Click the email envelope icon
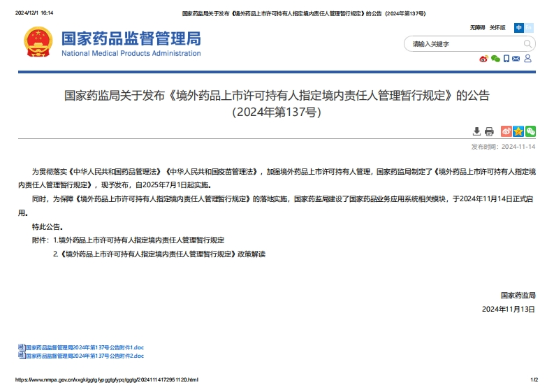This screenshot has height=392, width=554. [516, 59]
